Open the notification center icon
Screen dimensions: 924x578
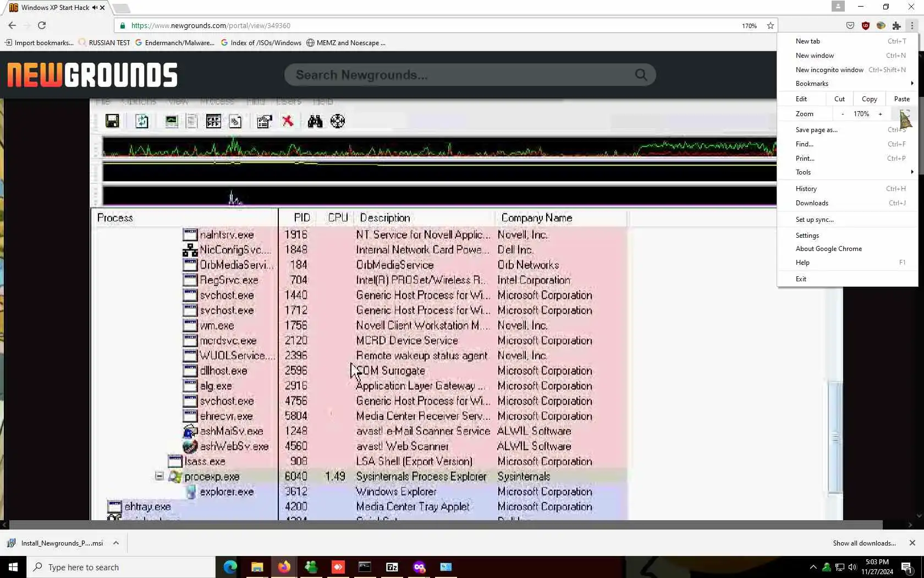click(907, 567)
